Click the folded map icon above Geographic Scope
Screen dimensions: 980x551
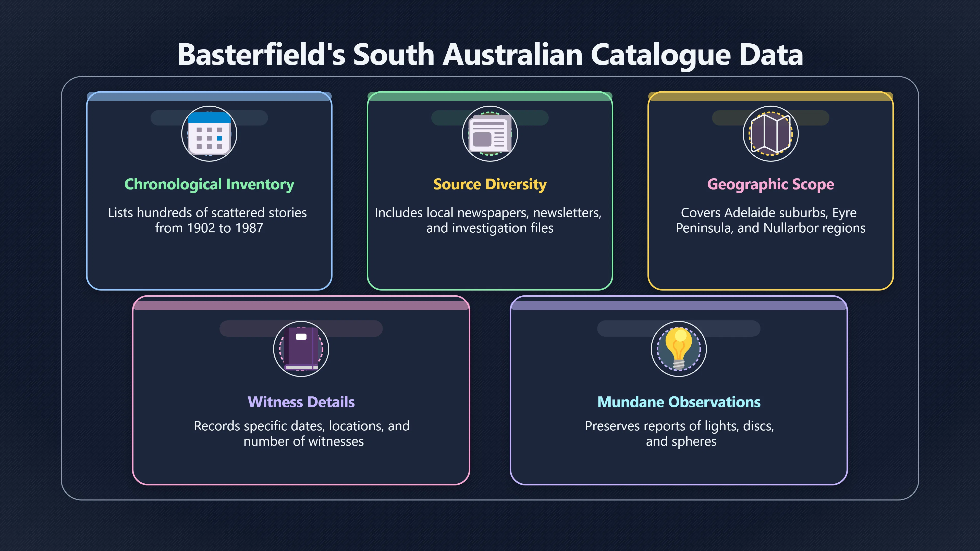pos(771,133)
